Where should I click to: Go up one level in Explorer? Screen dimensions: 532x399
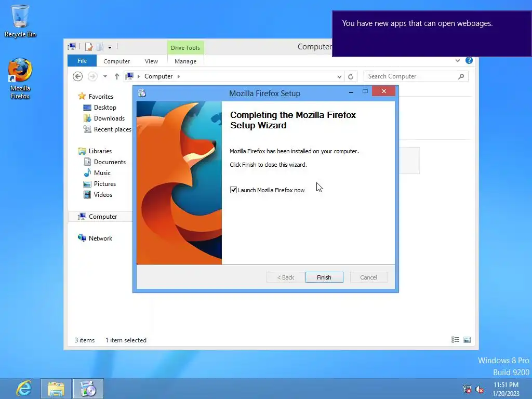coord(117,76)
